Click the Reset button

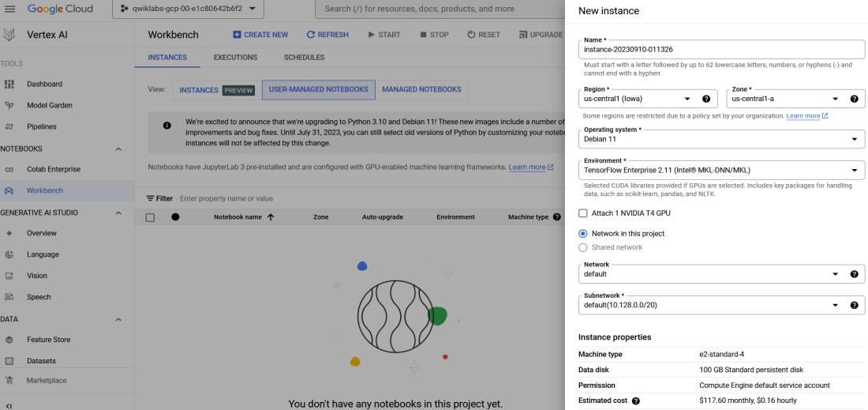pyautogui.click(x=483, y=34)
